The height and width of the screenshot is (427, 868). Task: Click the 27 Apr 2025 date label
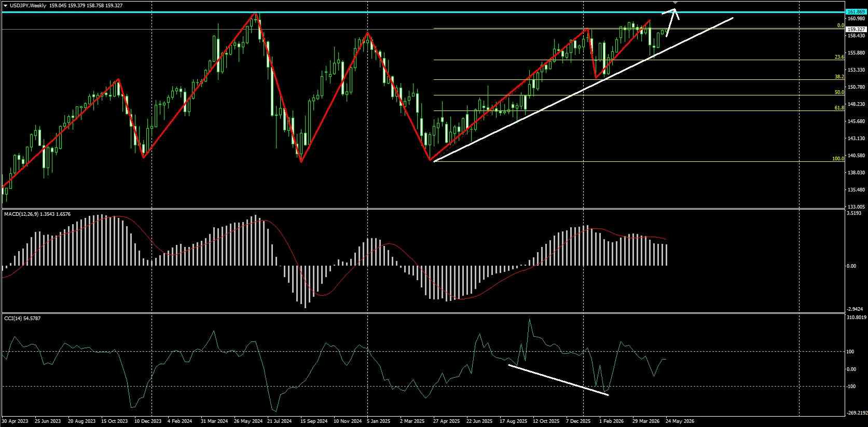(x=446, y=421)
